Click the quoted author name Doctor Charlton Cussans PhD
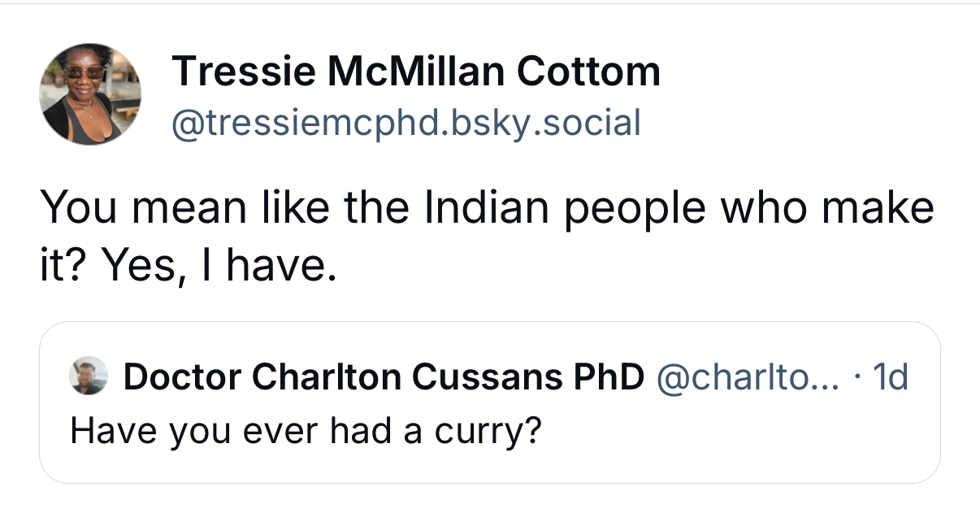This screenshot has height=522, width=980. click(384, 376)
